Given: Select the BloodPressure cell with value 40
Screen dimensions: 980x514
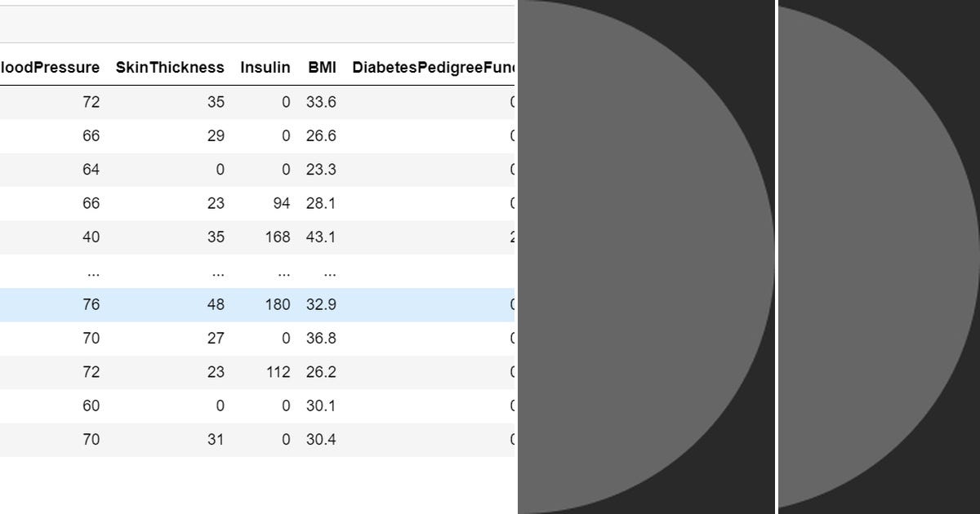Looking at the screenshot, I should click(x=91, y=237).
